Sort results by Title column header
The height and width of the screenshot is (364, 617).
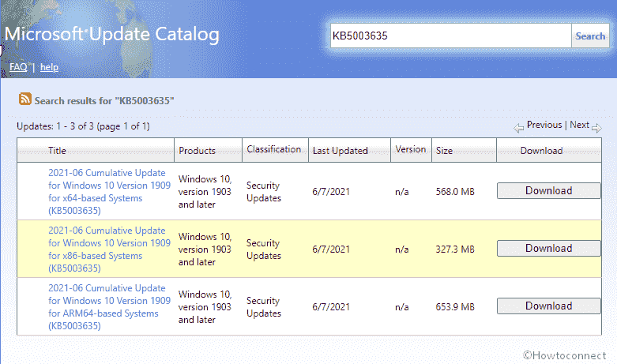pyautogui.click(x=57, y=150)
